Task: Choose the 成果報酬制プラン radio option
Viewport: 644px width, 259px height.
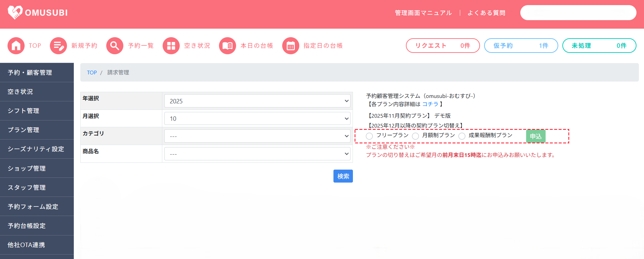Action: pyautogui.click(x=462, y=136)
